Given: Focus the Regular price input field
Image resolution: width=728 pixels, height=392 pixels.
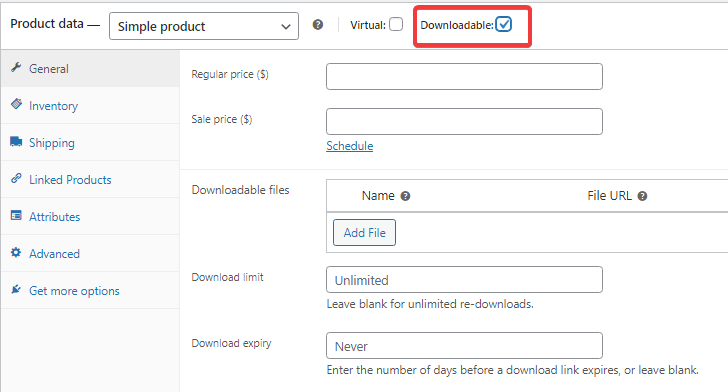Looking at the screenshot, I should point(464,77).
